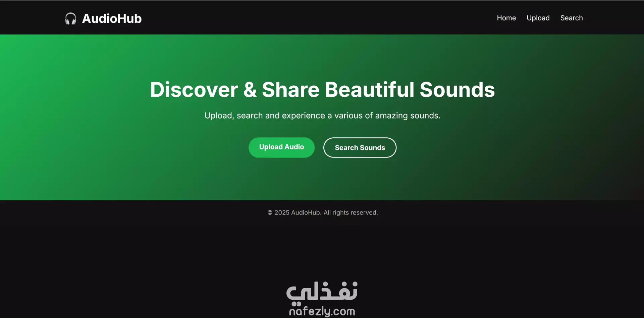The image size is (644, 318).
Task: Go to Upload in the top navigation
Action: tap(538, 18)
